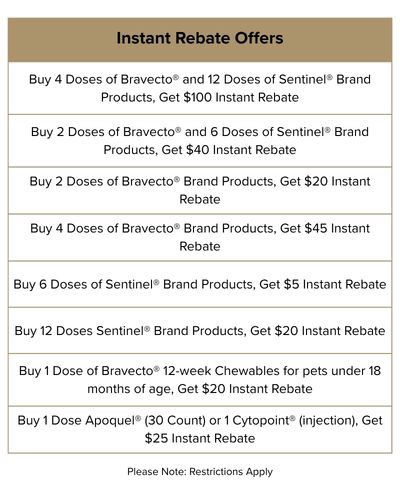Click the Please Note: Restrictions Apply text
This screenshot has width=400, height=500.
pyautogui.click(x=200, y=472)
